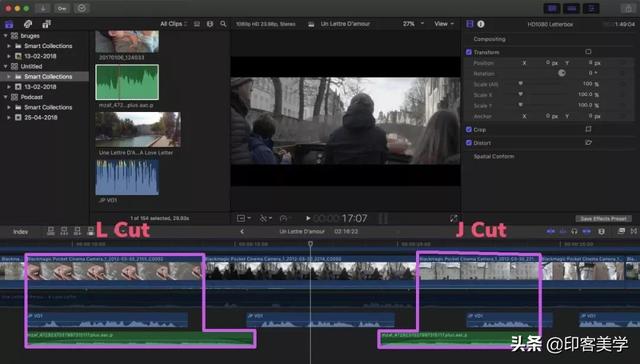This screenshot has height=364, width=640.
Task: Expand Podcast Smart Collections folder
Action: click(x=9, y=107)
